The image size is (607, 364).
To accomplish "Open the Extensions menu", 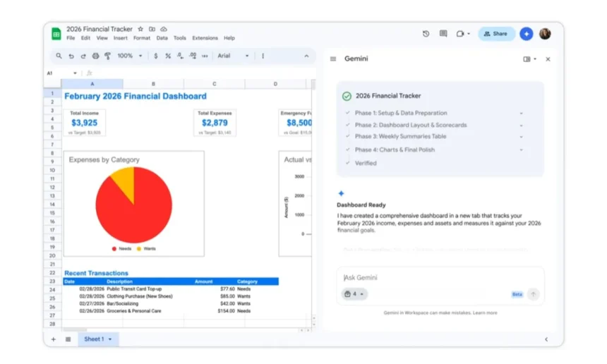I will click(205, 38).
